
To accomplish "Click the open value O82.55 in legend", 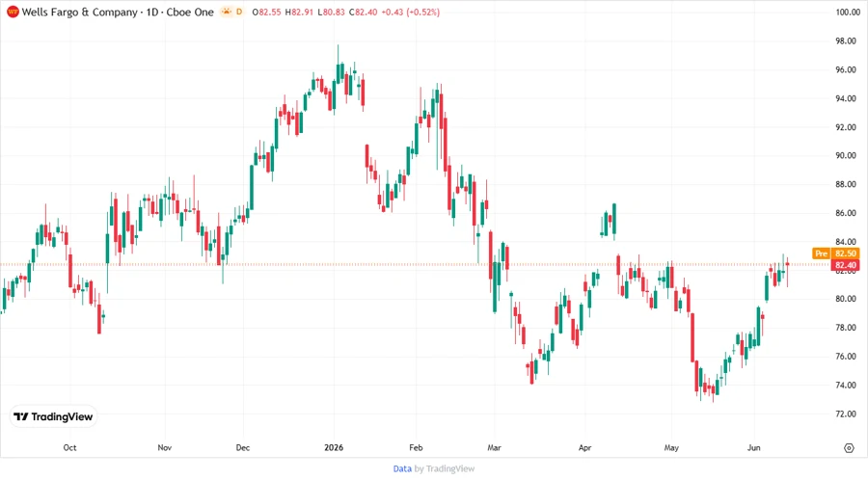I will pyautogui.click(x=266, y=13).
